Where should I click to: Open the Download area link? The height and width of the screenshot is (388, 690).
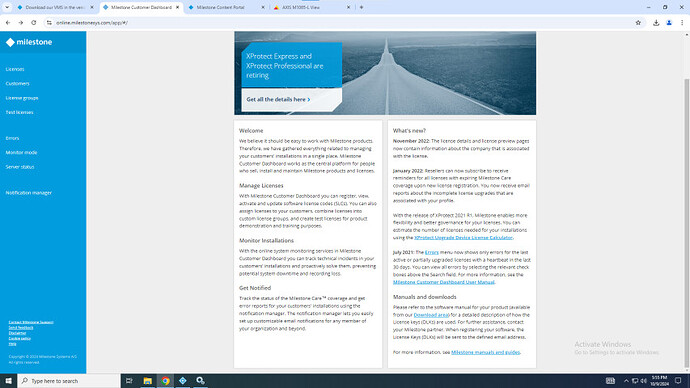[431, 315]
